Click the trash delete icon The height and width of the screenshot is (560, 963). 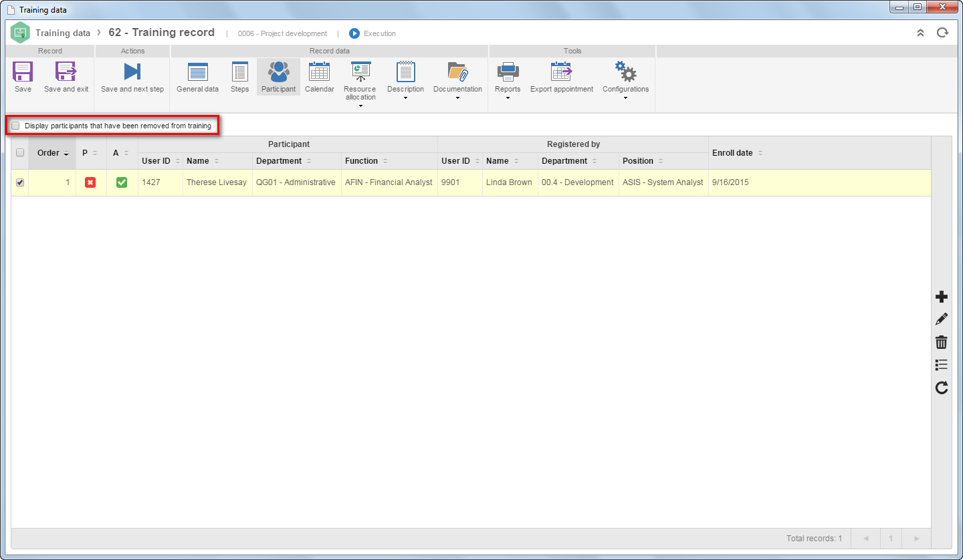(942, 342)
